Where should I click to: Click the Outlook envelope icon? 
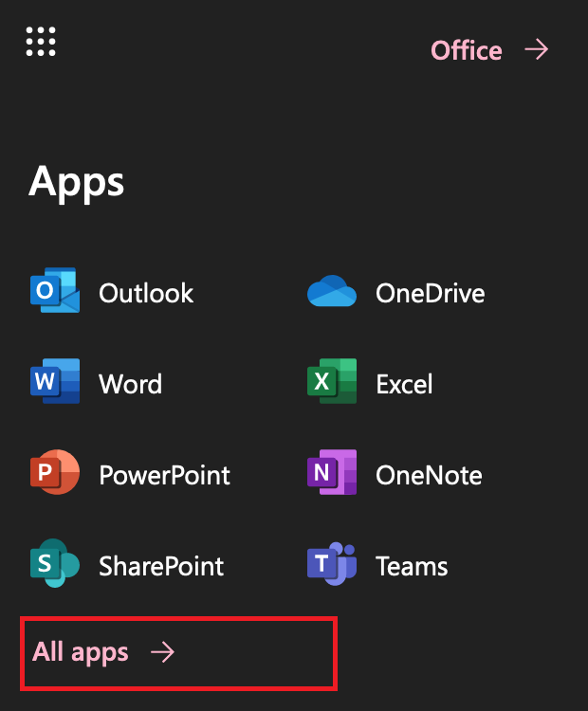click(x=54, y=292)
